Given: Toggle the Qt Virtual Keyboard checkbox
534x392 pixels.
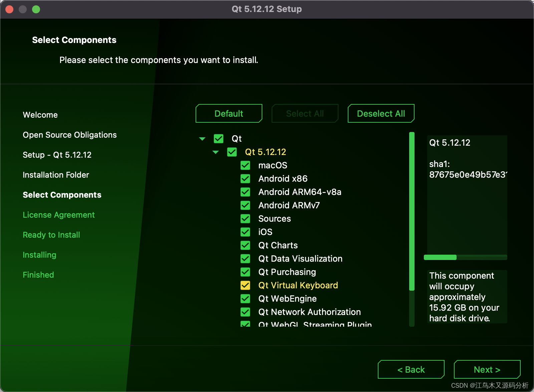Looking at the screenshot, I should pyautogui.click(x=245, y=285).
